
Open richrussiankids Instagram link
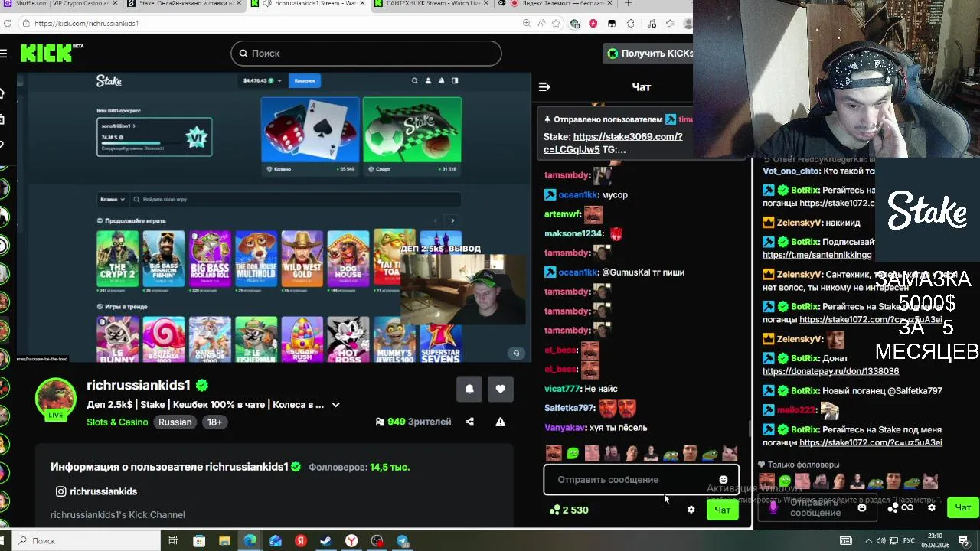[103, 491]
